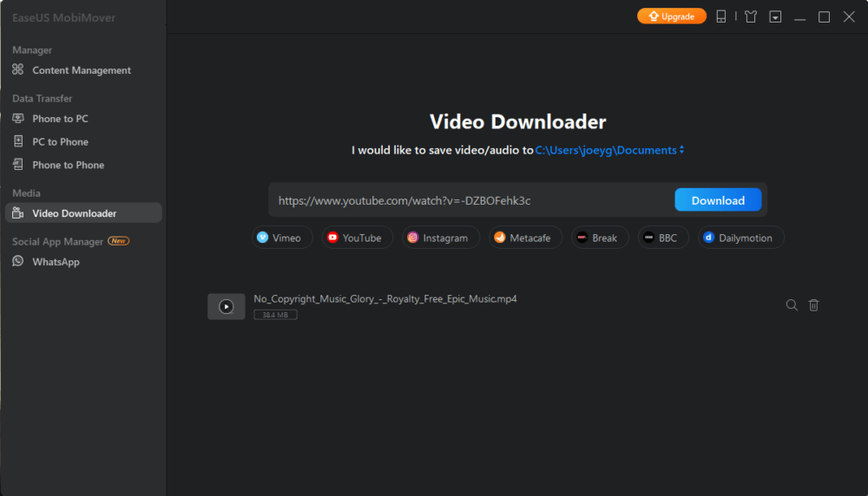This screenshot has width=868, height=496.
Task: Click the Metacafe logo icon
Action: pos(500,238)
